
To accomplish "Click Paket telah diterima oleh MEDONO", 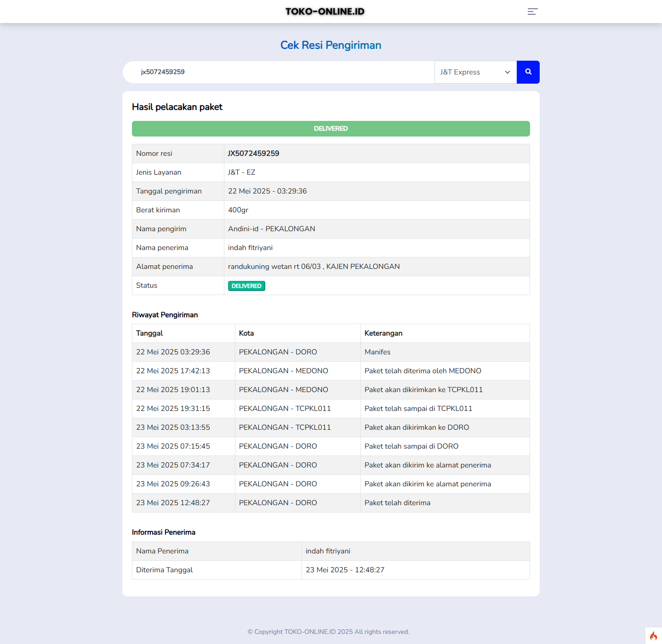I will tap(423, 371).
